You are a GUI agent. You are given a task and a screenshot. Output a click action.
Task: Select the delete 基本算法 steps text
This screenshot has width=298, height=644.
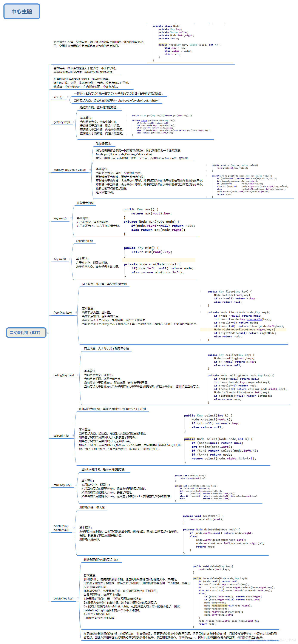(136, 596)
